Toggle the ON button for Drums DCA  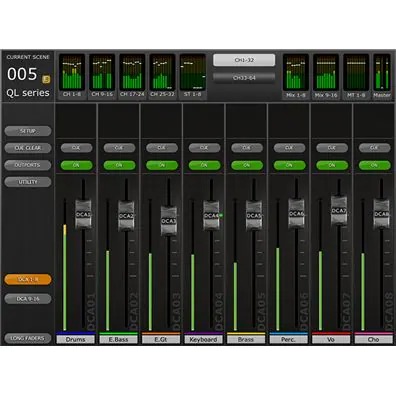coord(76,165)
